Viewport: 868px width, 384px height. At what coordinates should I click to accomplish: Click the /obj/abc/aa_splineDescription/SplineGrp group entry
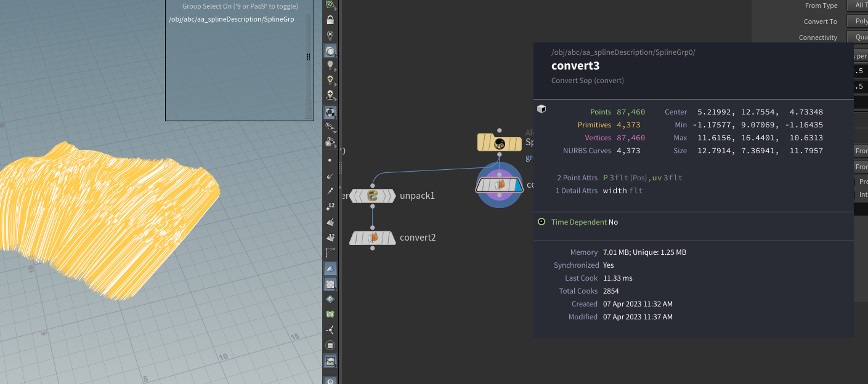point(231,19)
